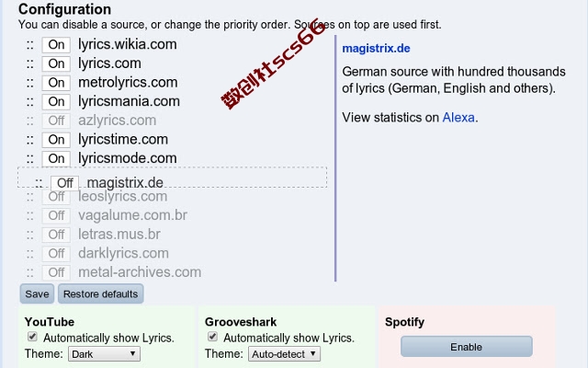Click the Restore defaults button
This screenshot has width=588, height=368.
tap(100, 293)
